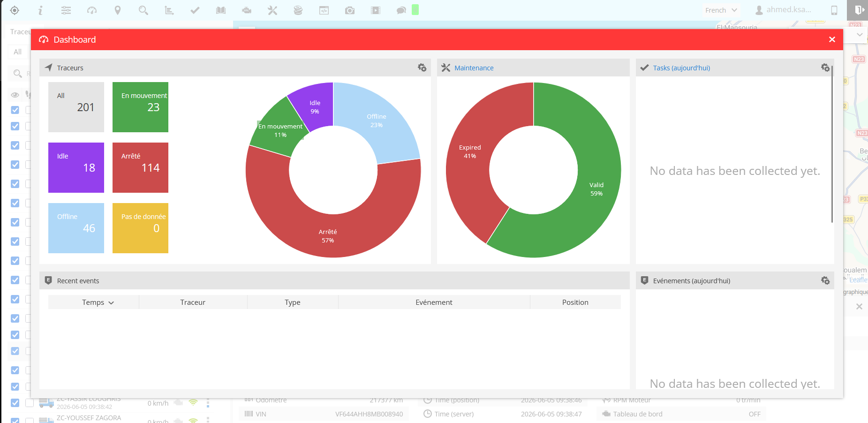The image size is (868, 423).
Task: Click the light blue Offline 46 tile
Action: 76,228
